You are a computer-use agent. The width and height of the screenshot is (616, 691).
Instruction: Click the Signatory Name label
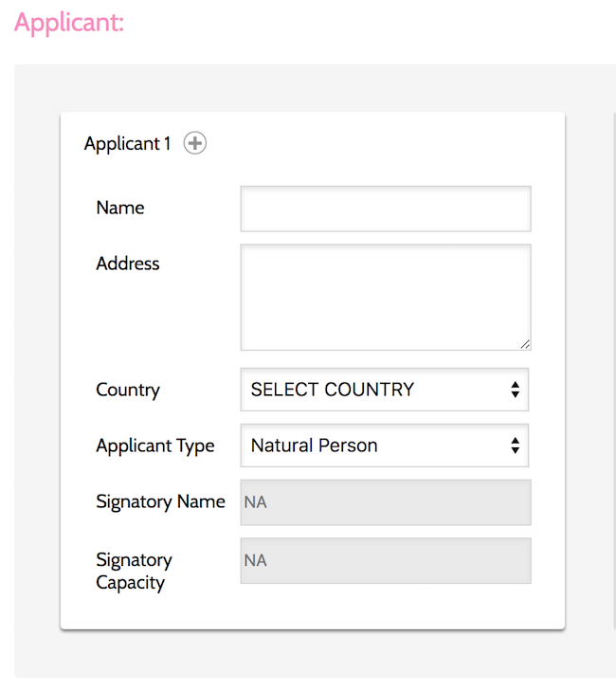(160, 502)
